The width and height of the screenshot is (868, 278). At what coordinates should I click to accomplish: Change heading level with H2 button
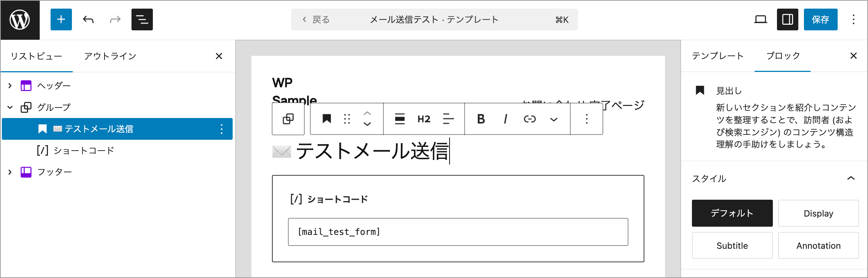424,119
